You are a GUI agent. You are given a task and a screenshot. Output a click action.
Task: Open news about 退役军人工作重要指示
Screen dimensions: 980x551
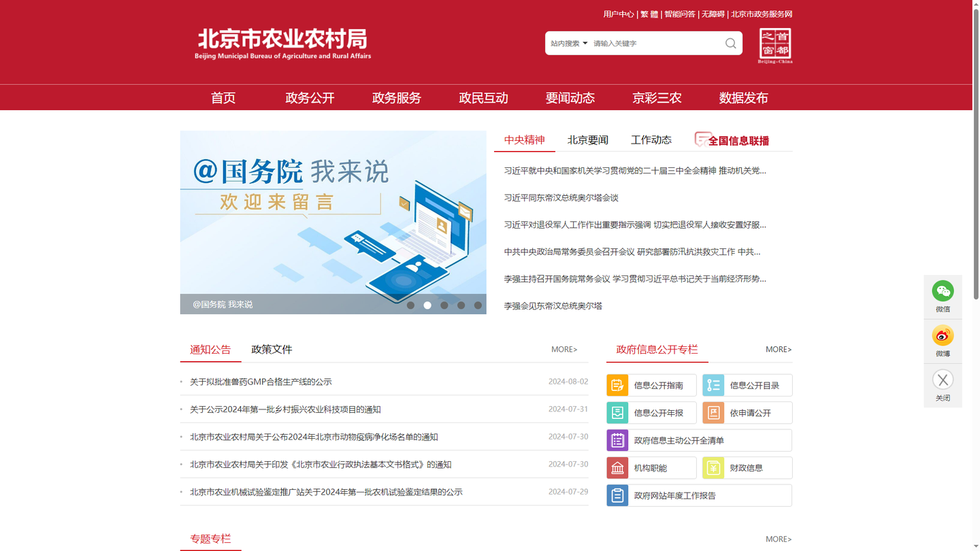(635, 224)
